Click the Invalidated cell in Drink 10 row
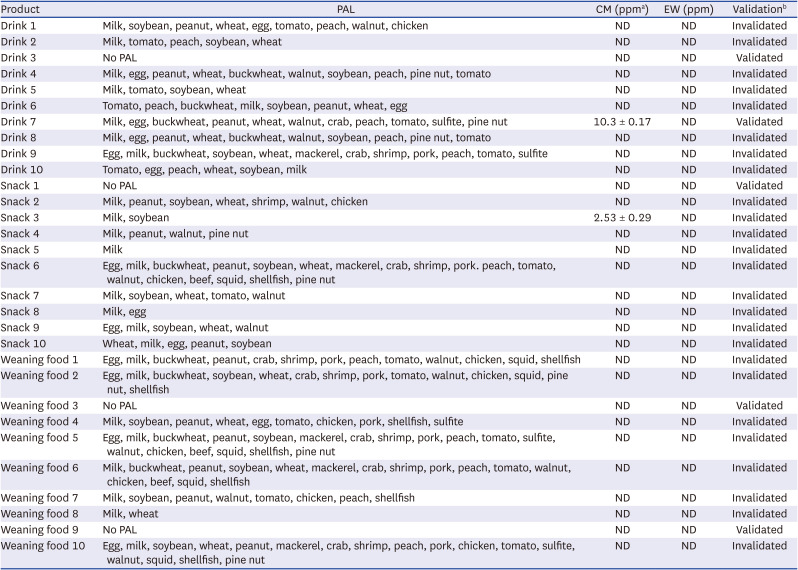798x570 pixels. [x=759, y=170]
